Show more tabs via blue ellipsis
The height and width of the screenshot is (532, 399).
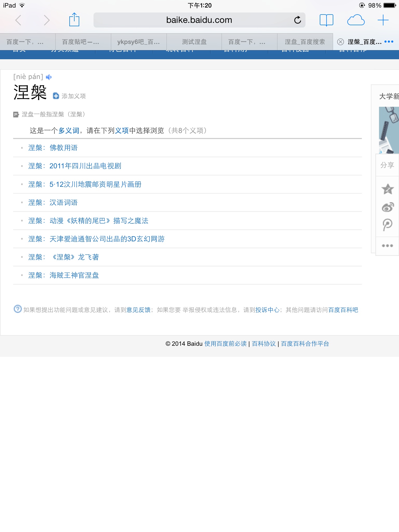(389, 42)
